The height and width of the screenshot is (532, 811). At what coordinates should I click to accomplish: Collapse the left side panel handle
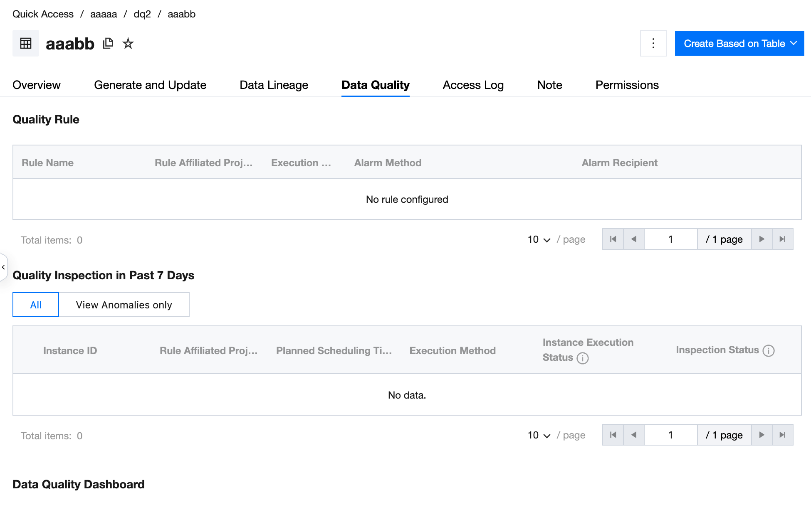click(3, 267)
